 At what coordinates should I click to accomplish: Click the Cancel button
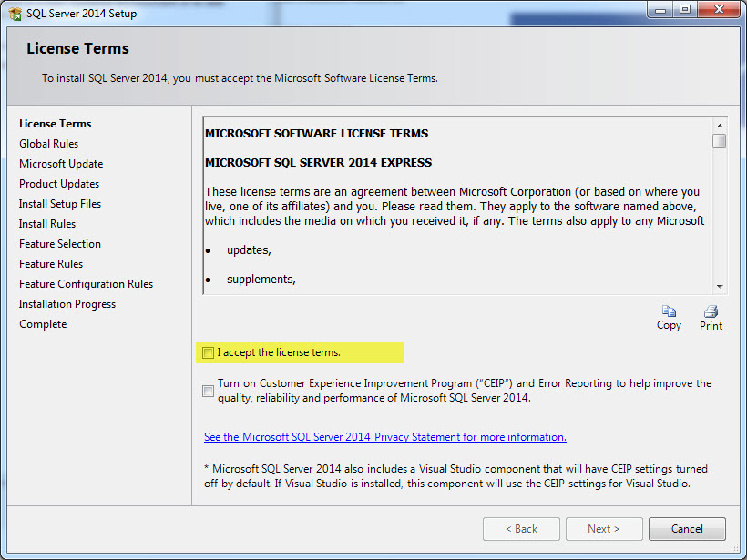click(687, 529)
